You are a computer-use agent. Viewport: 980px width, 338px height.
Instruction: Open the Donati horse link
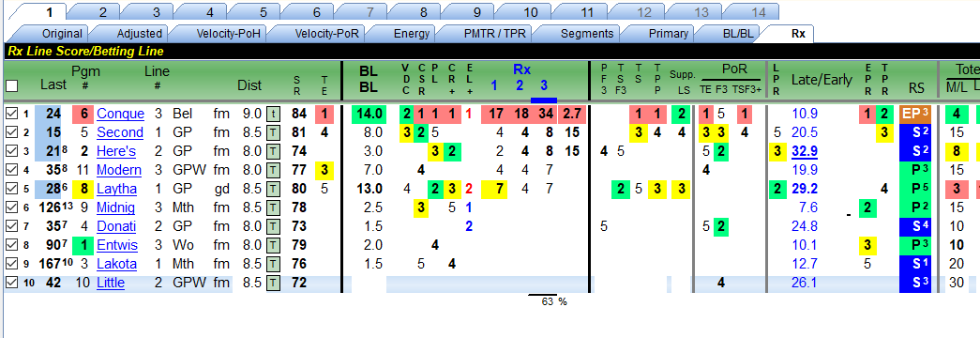115,226
